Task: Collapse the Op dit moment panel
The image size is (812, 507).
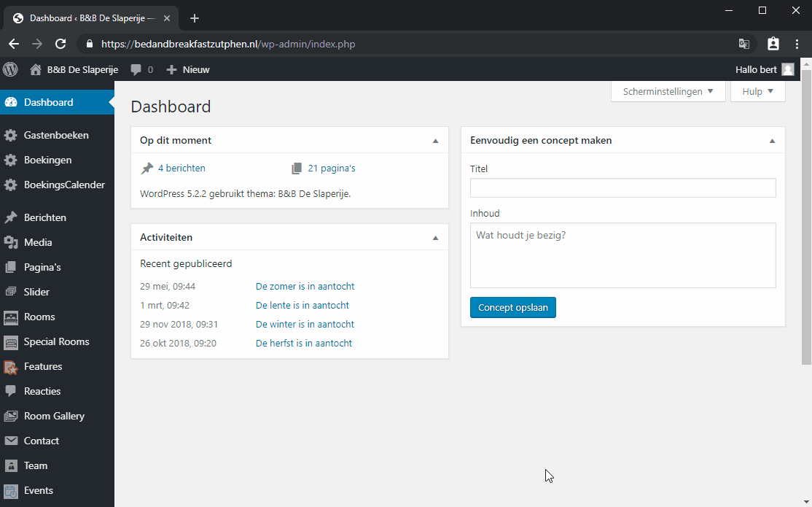Action: pyautogui.click(x=435, y=141)
